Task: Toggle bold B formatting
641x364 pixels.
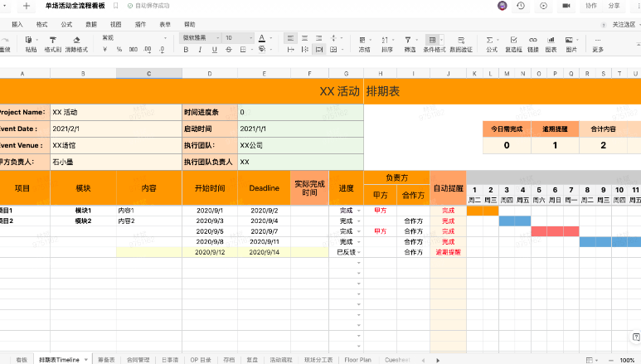Action: click(186, 50)
